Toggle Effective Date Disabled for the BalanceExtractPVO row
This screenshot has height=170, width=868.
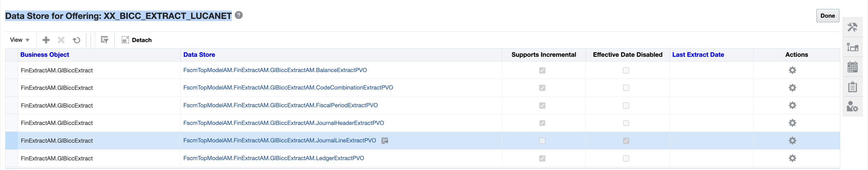click(x=626, y=71)
